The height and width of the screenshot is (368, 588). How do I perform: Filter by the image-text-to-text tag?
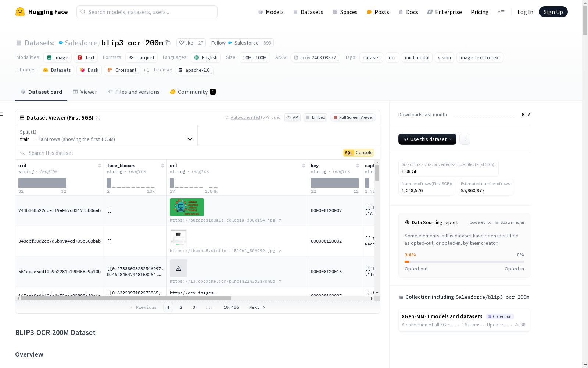point(480,57)
